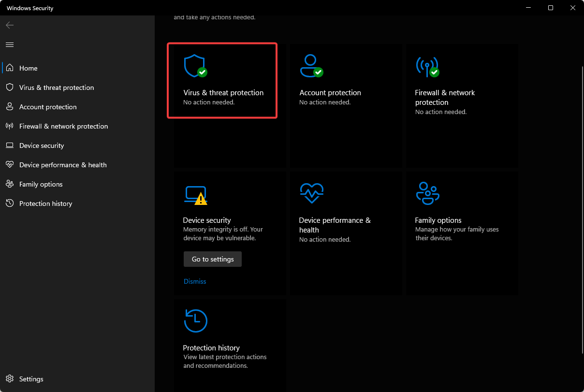Open the Family options card title

click(x=438, y=220)
